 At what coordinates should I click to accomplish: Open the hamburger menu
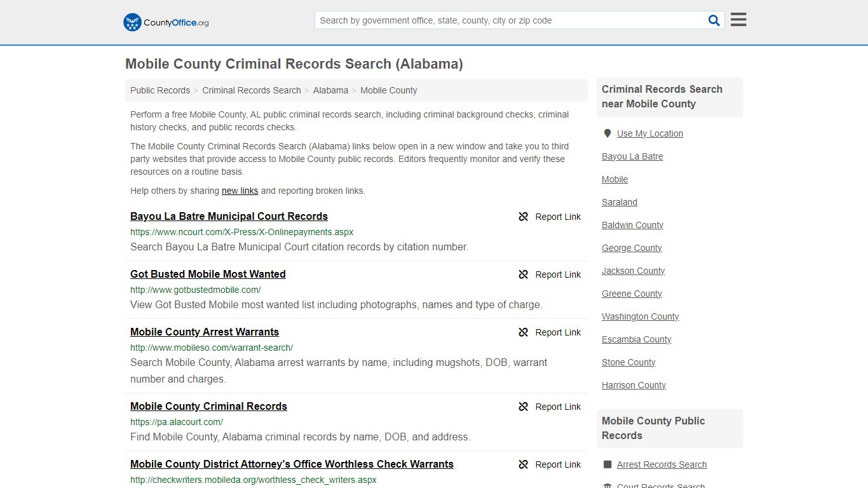pyautogui.click(x=738, y=20)
